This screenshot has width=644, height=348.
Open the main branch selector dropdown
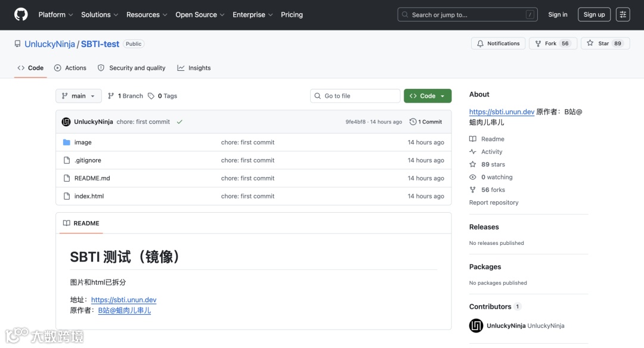(79, 95)
